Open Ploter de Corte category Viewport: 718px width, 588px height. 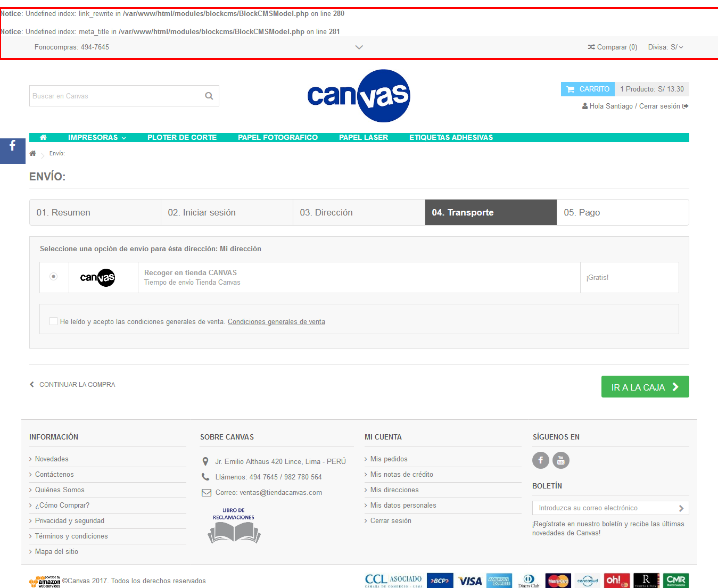(182, 137)
